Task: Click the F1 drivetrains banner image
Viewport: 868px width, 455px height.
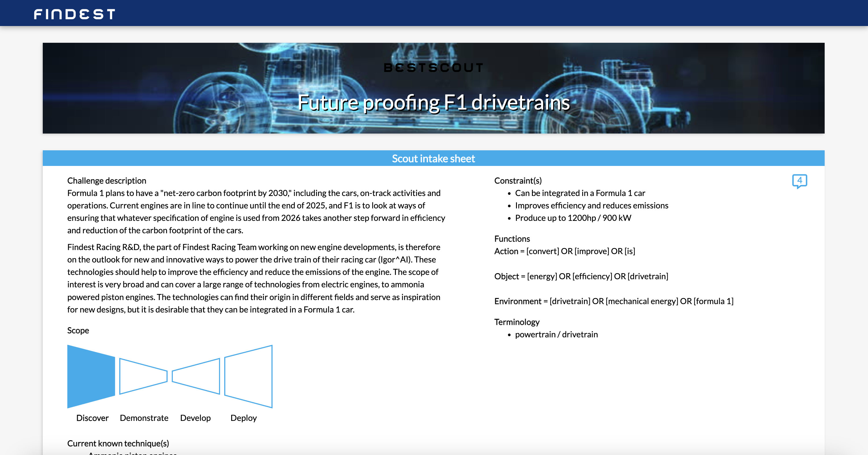Action: [x=433, y=88]
